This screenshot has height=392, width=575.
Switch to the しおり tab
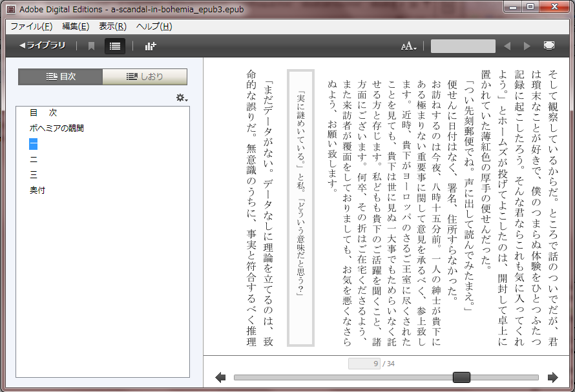(145, 77)
